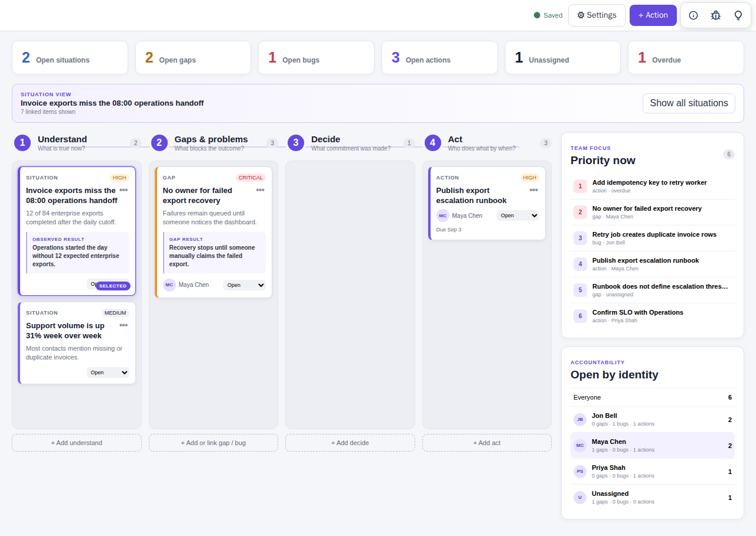
Task: Open more menu on Support volume card
Action: pos(123,325)
